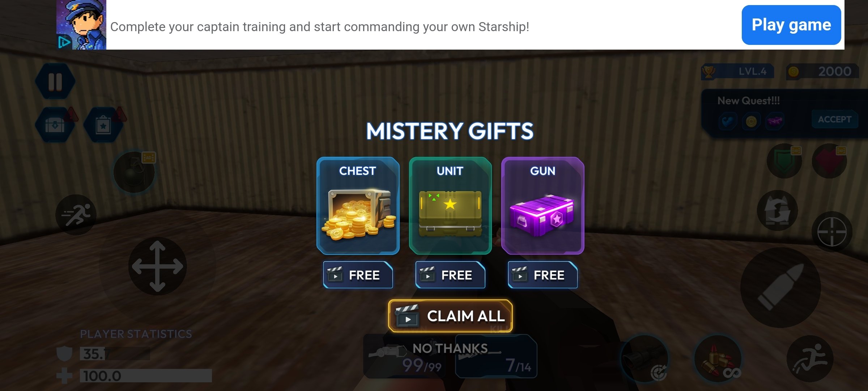Accept the New Quest
Viewport: 868px width, 391px height.
coord(835,119)
